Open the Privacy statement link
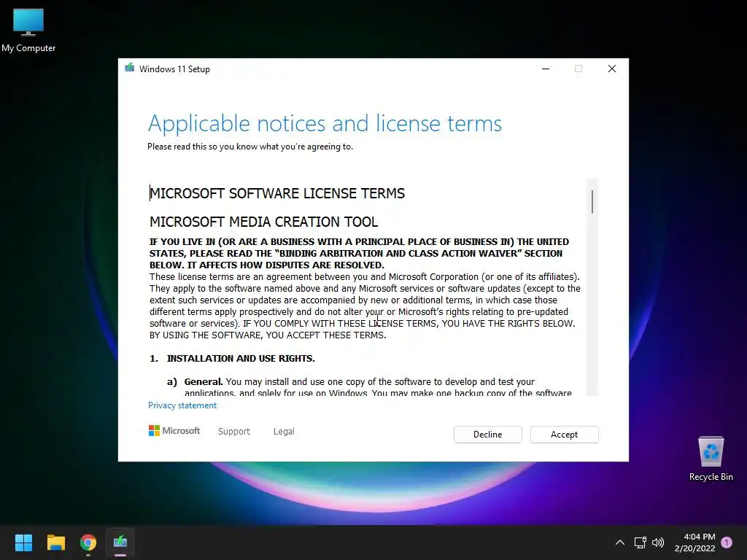Screen dimensions: 747x560 coord(182,405)
